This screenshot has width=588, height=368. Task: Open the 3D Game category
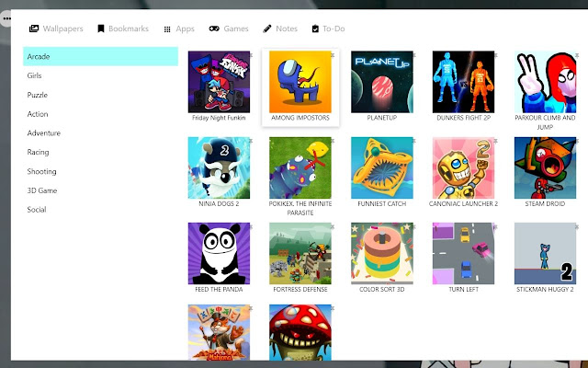tap(100, 190)
